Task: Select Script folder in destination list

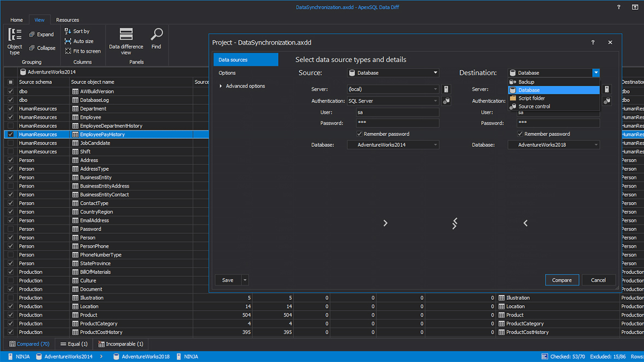Action: click(x=554, y=98)
